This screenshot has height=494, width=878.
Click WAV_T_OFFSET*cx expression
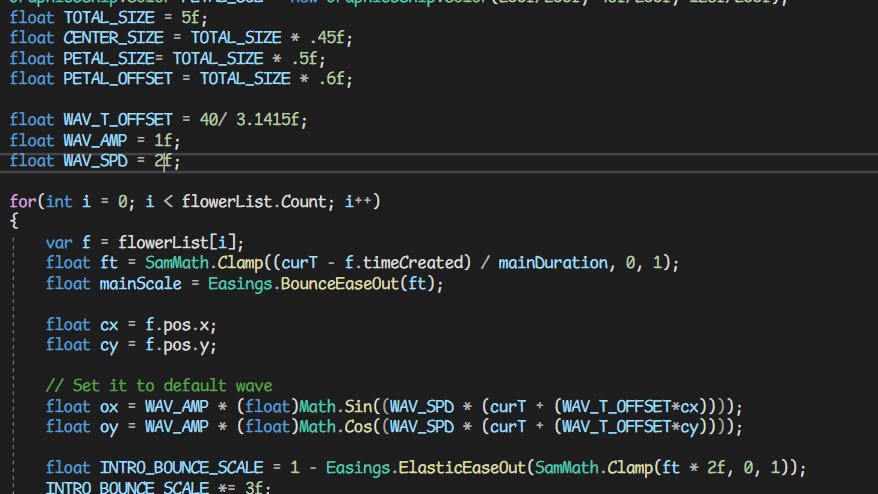click(630, 407)
